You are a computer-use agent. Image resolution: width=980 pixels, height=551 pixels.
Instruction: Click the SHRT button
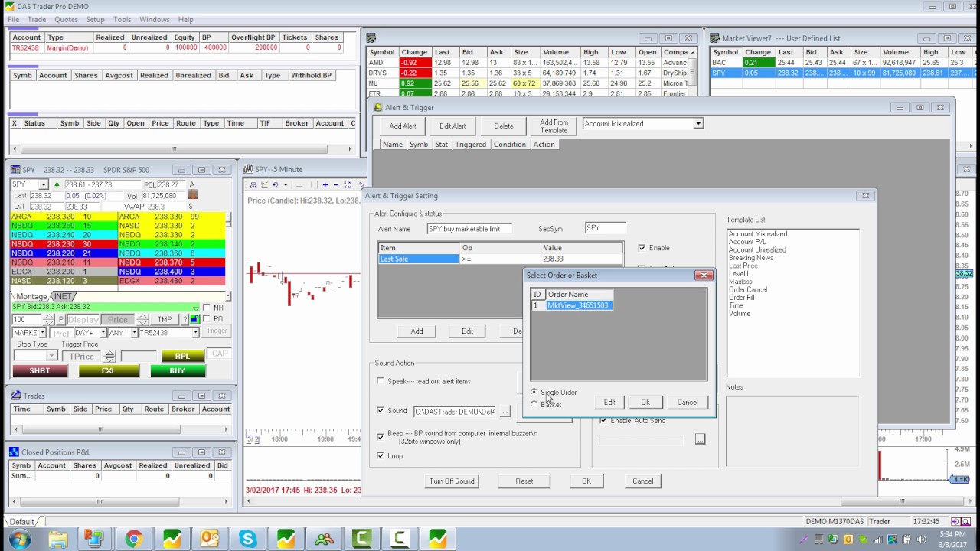pyautogui.click(x=40, y=370)
